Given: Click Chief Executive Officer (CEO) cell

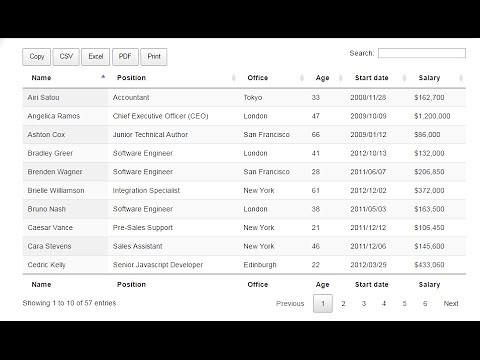Looking at the screenshot, I should click(173, 116).
